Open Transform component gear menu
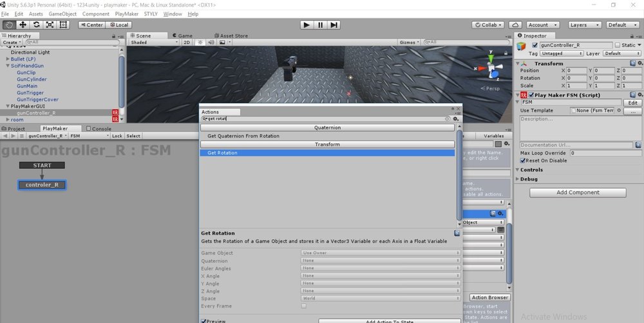644x323 pixels. click(639, 63)
